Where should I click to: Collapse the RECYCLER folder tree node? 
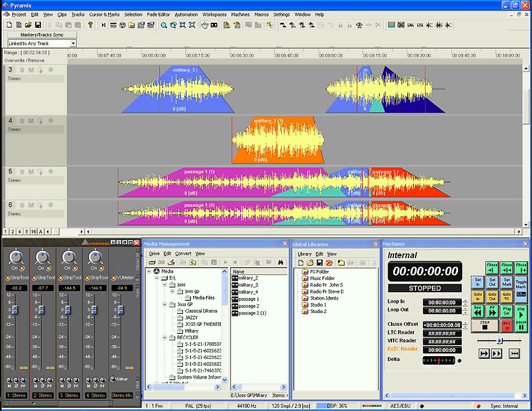(x=165, y=338)
